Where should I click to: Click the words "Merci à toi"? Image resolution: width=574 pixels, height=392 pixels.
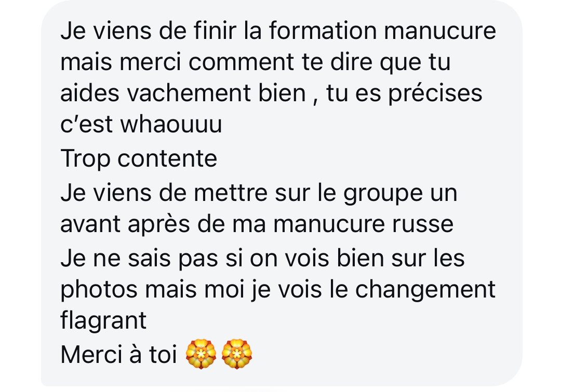point(119,355)
